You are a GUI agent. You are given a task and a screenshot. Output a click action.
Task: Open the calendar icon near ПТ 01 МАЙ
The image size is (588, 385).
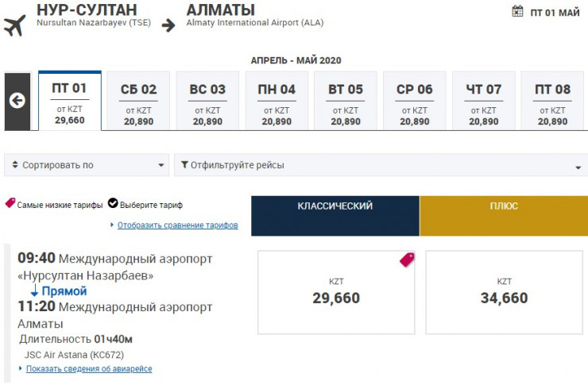coord(518,11)
